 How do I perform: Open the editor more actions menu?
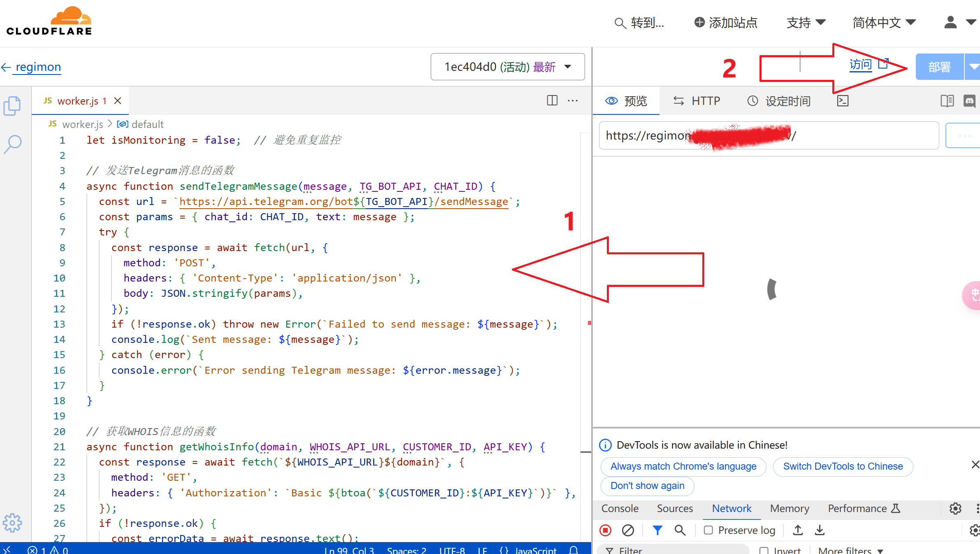[x=573, y=100]
